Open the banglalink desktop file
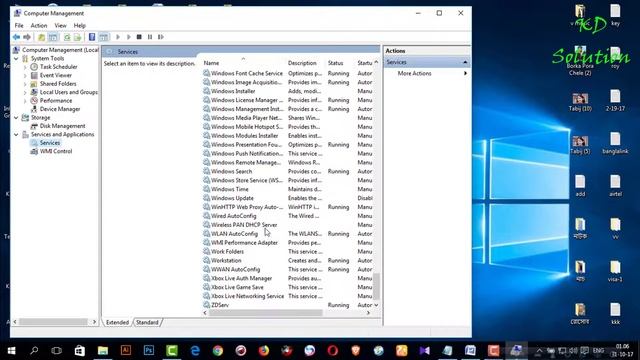The image size is (640, 360). 615,143
